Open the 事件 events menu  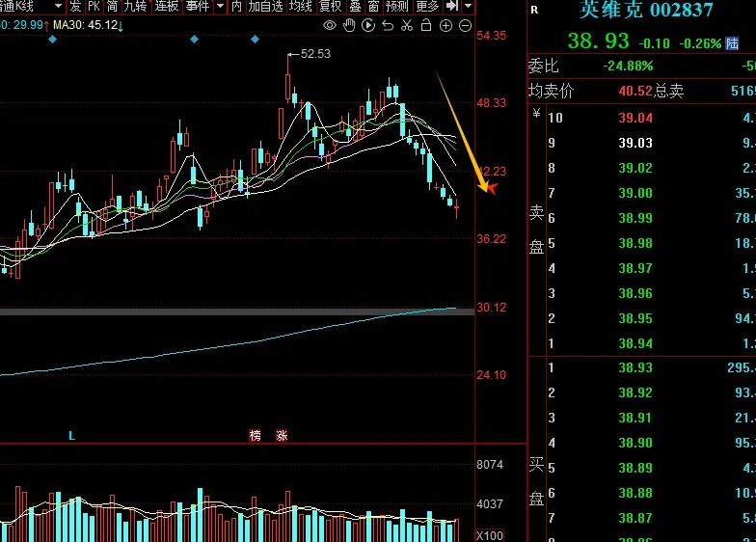pos(198,6)
